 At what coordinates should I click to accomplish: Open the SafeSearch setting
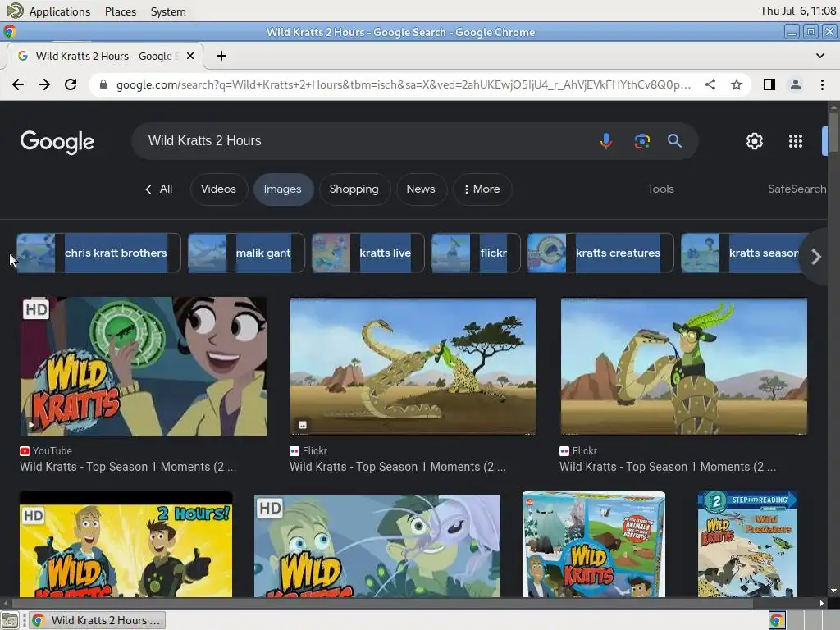click(x=797, y=189)
